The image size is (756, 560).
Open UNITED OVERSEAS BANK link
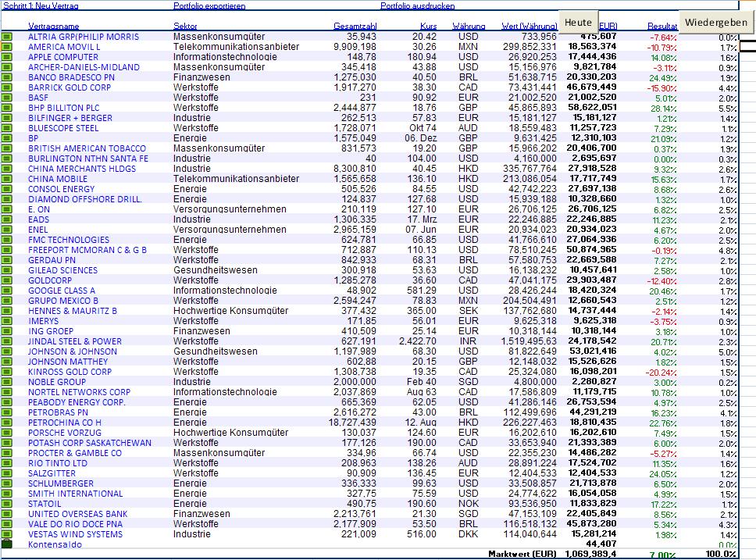pos(77,514)
